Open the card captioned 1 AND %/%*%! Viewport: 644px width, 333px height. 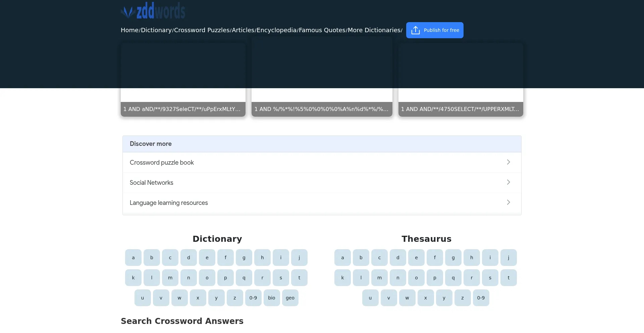[322, 76]
